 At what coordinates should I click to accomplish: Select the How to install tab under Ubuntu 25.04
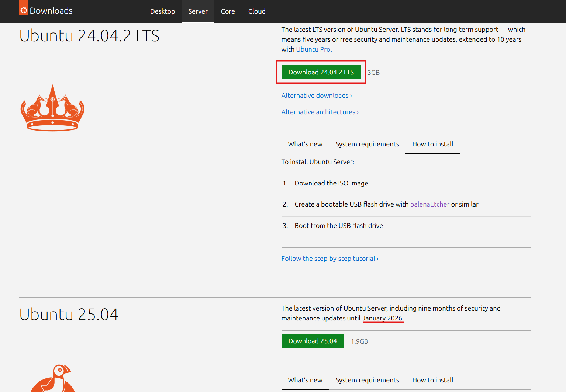(432, 380)
